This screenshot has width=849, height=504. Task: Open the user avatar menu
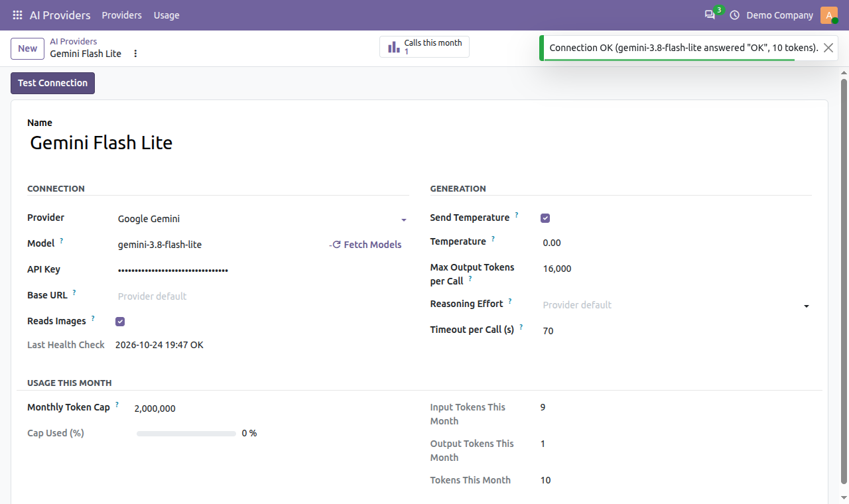(x=829, y=15)
